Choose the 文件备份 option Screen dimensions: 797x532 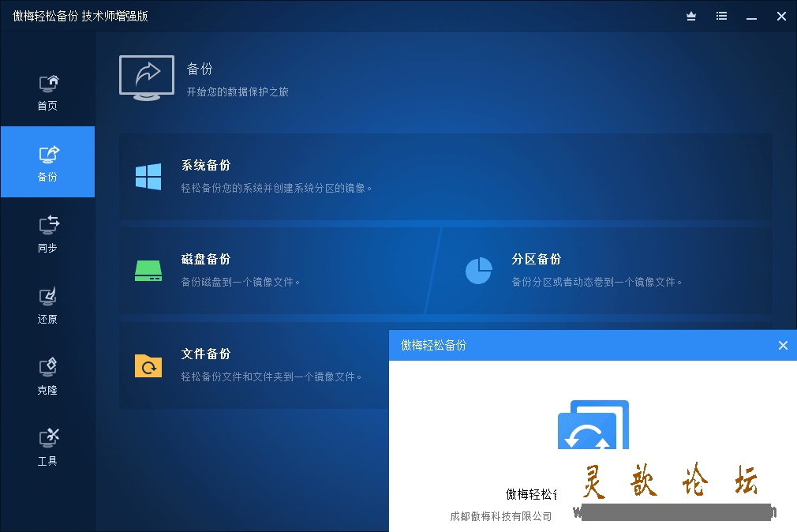(254, 365)
